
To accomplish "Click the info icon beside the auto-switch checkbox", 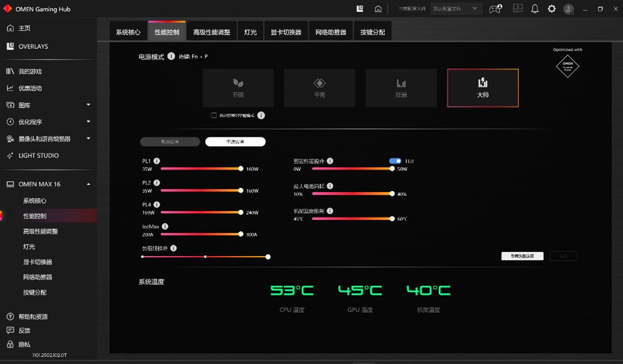I will click(x=261, y=115).
